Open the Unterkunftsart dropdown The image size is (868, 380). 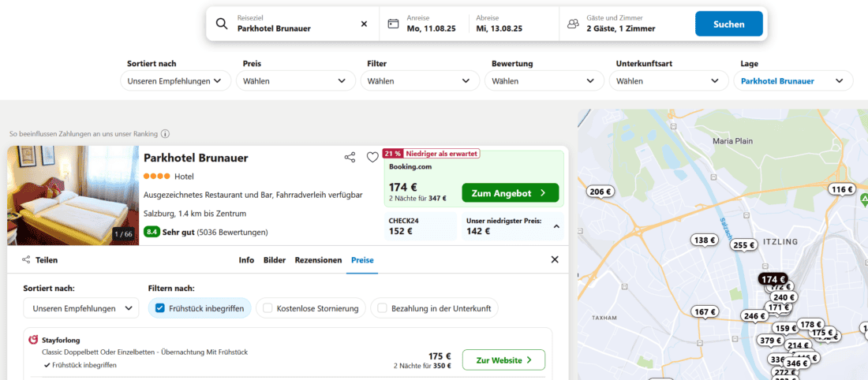click(x=668, y=80)
